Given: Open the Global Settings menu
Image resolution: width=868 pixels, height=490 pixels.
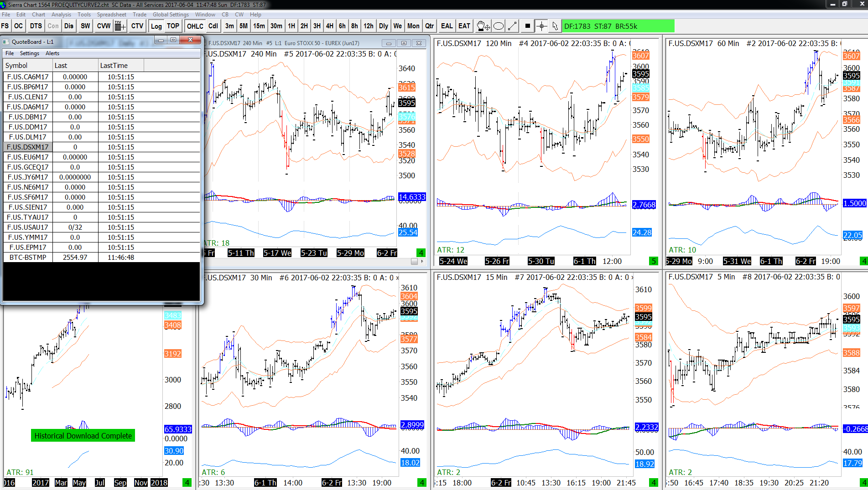Looking at the screenshot, I should point(171,15).
